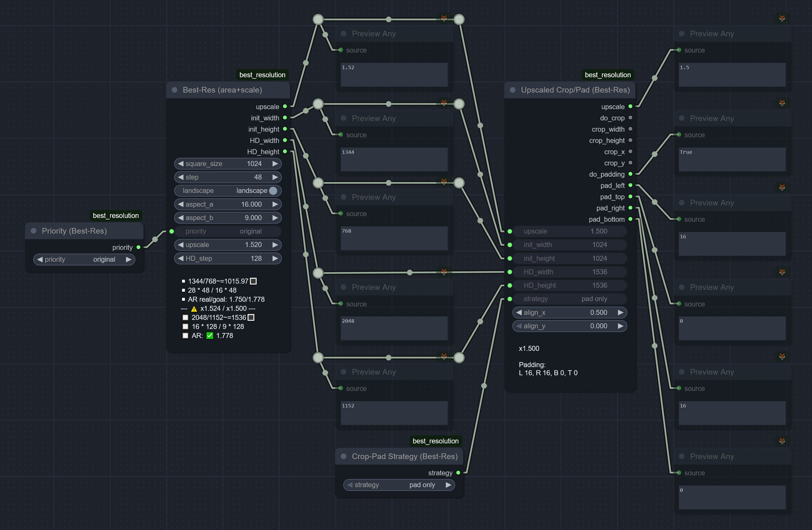Select the init_width output slot on Best-Res node
The width and height of the screenshot is (812, 530).
285,118
